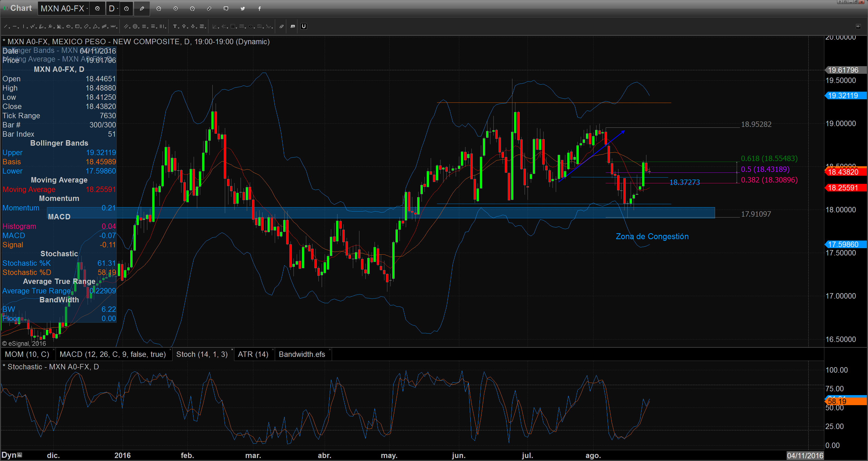Click the replay play-circle icon
The height and width of the screenshot is (461, 868).
click(175, 8)
